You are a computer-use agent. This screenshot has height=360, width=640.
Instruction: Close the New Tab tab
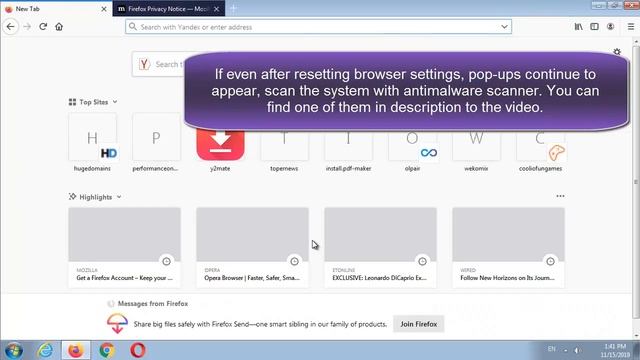point(104,9)
